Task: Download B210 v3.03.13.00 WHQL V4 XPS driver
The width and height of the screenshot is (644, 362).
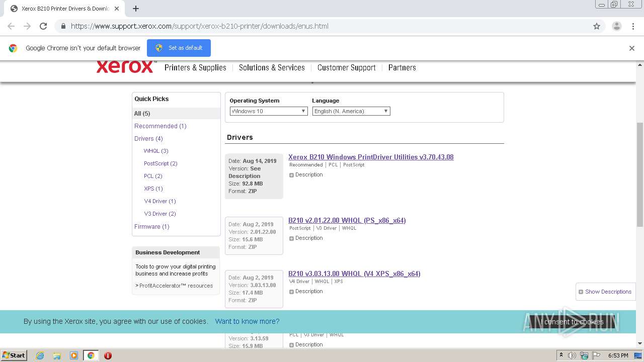Action: tap(354, 274)
